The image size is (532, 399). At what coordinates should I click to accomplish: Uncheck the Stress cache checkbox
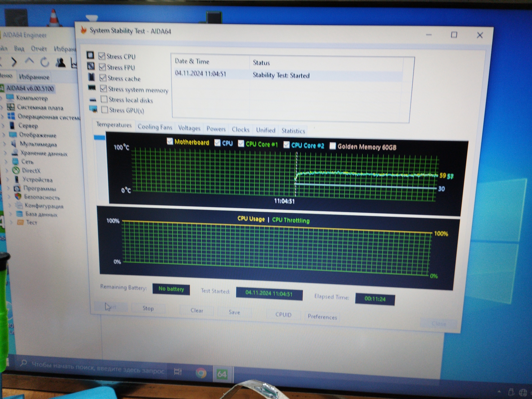[x=103, y=78]
